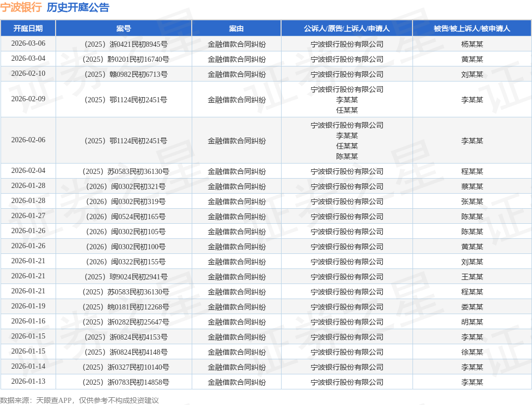Viewport: 532px width, 405px height.
Task: Click date cell 2026-01-16
Action: (28, 321)
